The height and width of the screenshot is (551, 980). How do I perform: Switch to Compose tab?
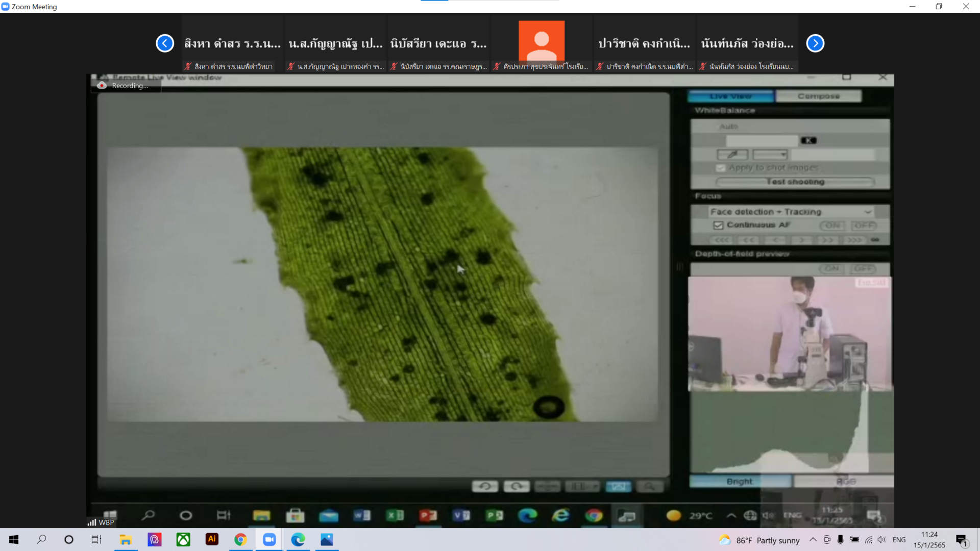[818, 96]
